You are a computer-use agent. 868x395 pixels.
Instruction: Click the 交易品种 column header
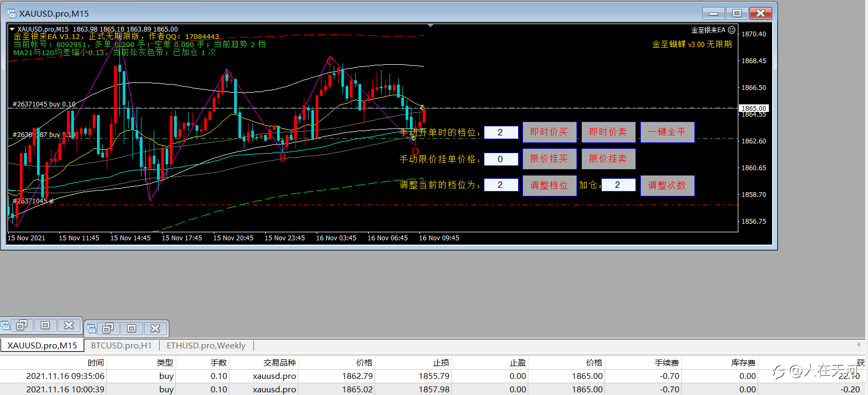pyautogui.click(x=264, y=363)
